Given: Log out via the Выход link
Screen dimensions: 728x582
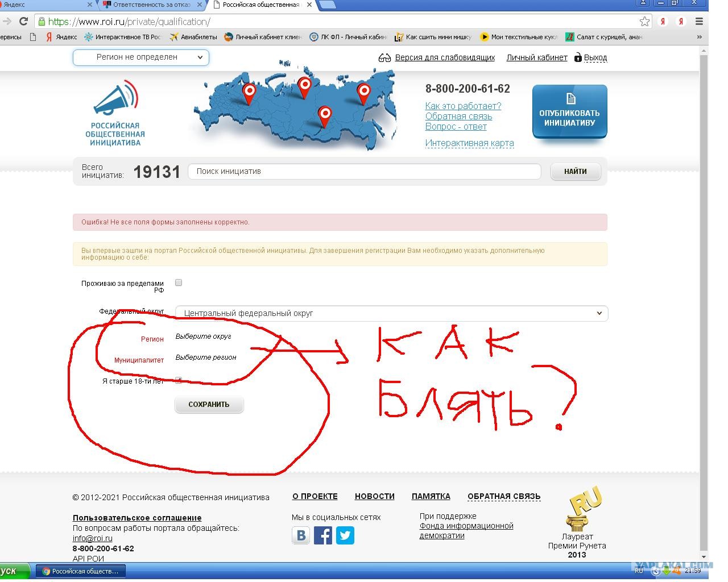Looking at the screenshot, I should pos(595,57).
